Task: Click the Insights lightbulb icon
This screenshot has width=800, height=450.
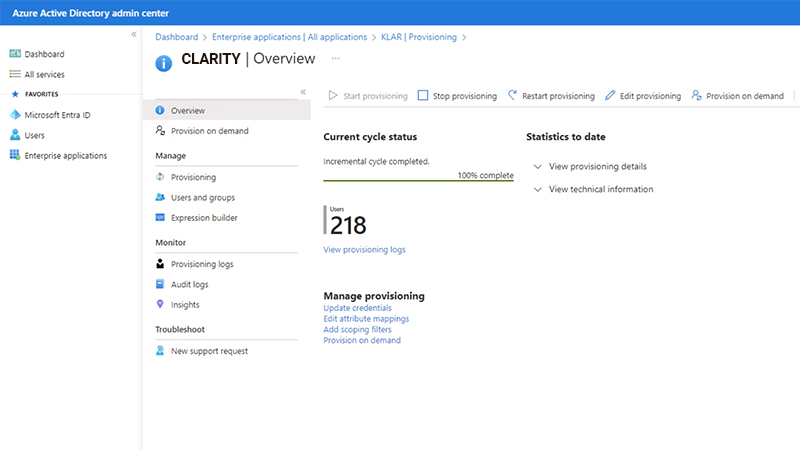Action: [x=160, y=304]
